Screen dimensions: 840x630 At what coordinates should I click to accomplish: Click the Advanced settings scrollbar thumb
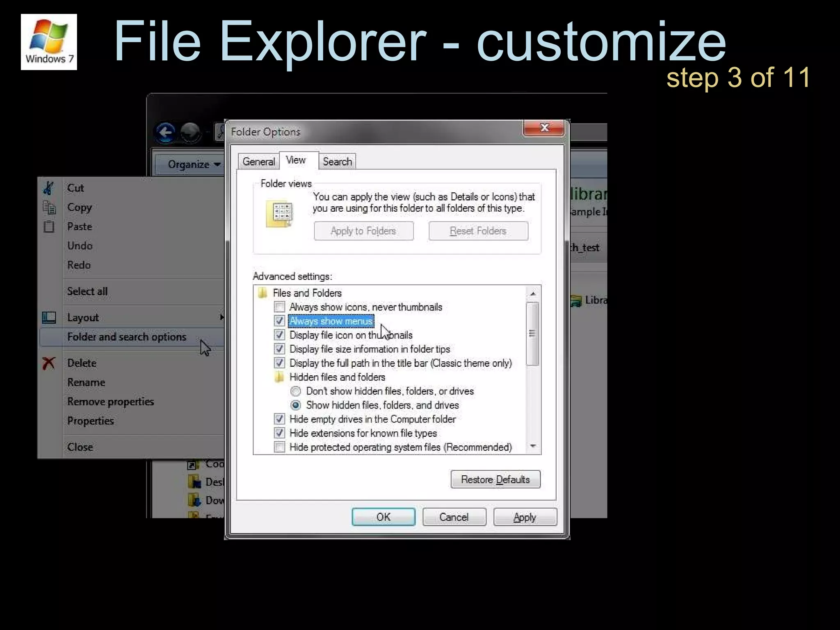pyautogui.click(x=532, y=333)
